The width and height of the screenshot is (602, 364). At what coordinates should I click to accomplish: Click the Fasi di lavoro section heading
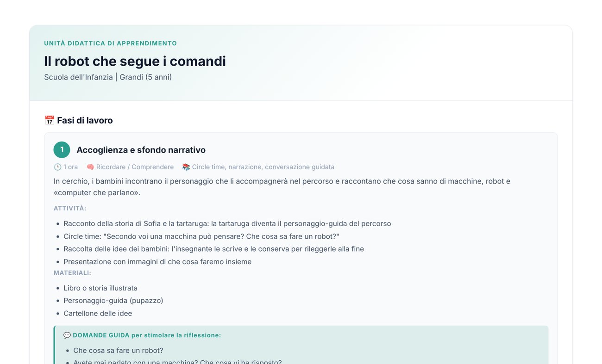coord(85,121)
